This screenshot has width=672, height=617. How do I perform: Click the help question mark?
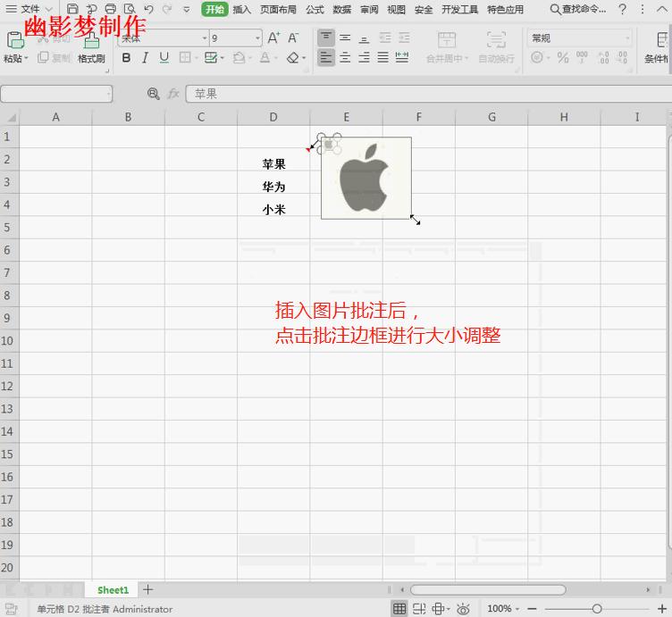[622, 9]
